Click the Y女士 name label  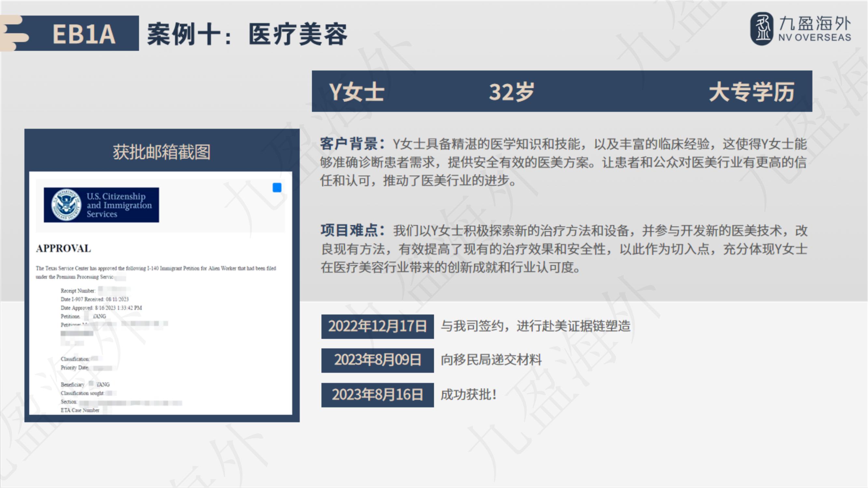357,92
